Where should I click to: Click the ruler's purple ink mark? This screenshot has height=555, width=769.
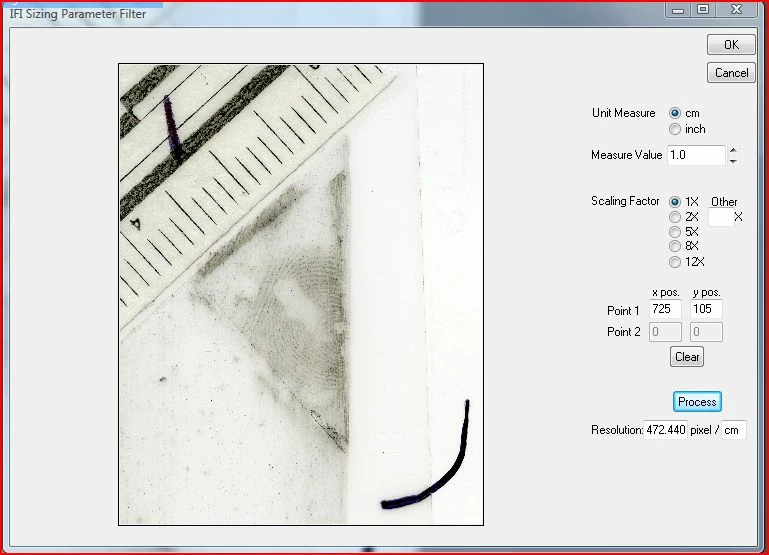(x=172, y=127)
